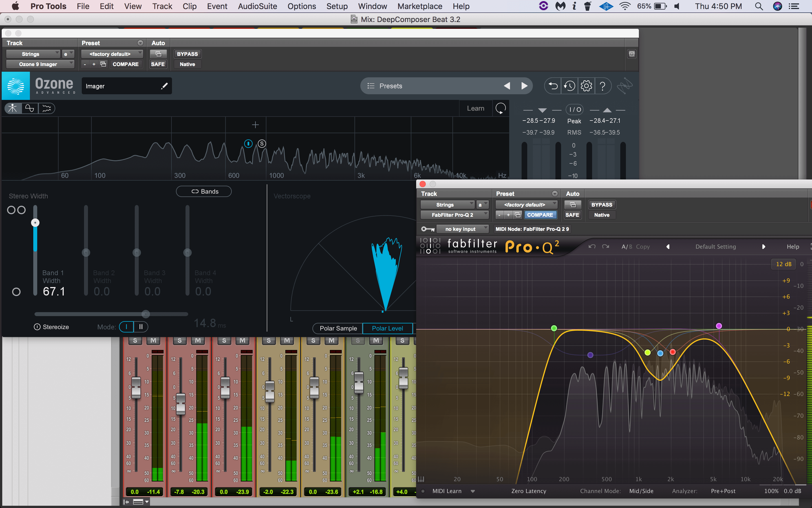Click the Learn button in Ozone
The image size is (812, 508).
pos(475,108)
